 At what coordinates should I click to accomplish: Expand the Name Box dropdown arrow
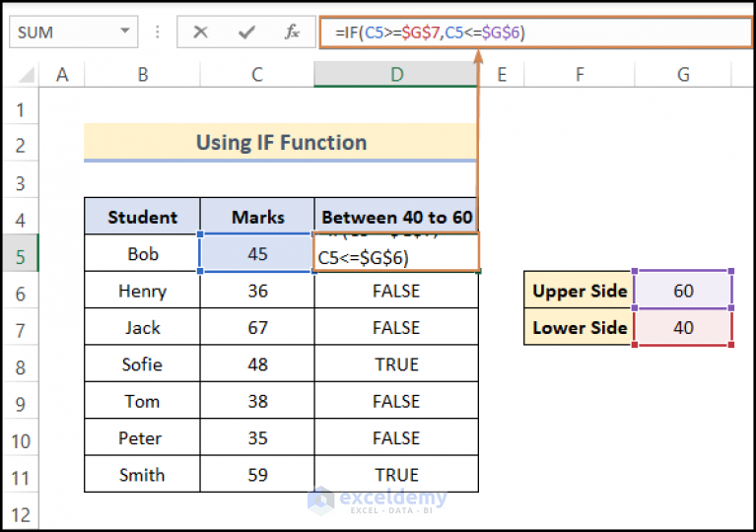(x=124, y=32)
